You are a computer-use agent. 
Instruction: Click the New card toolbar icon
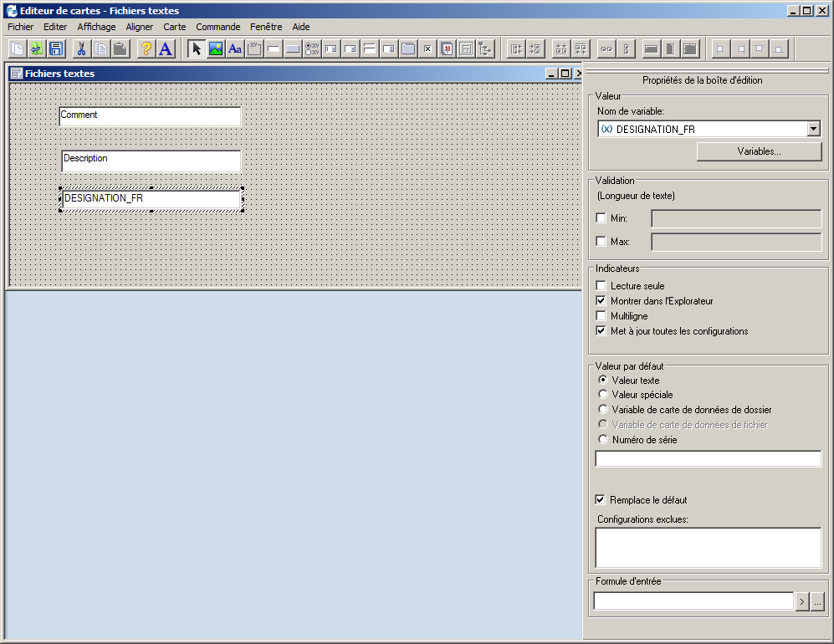tap(18, 49)
